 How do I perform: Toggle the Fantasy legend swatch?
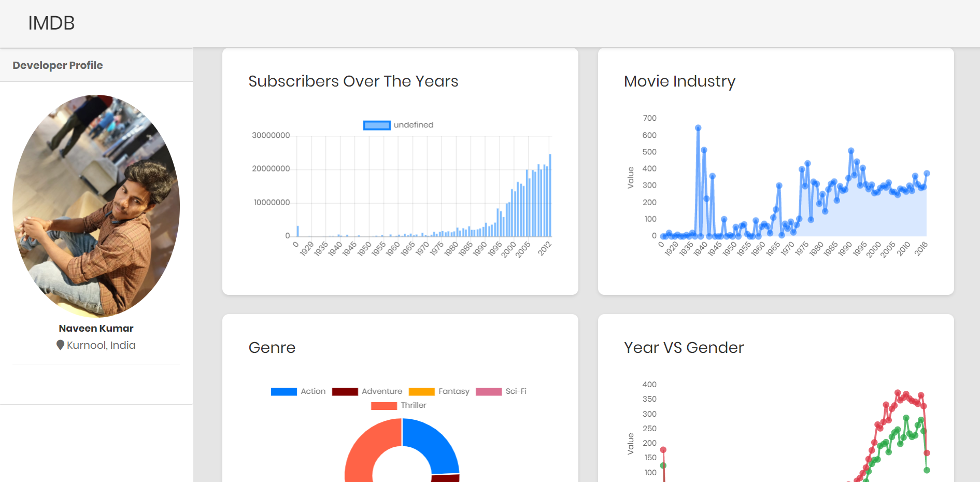pos(422,392)
